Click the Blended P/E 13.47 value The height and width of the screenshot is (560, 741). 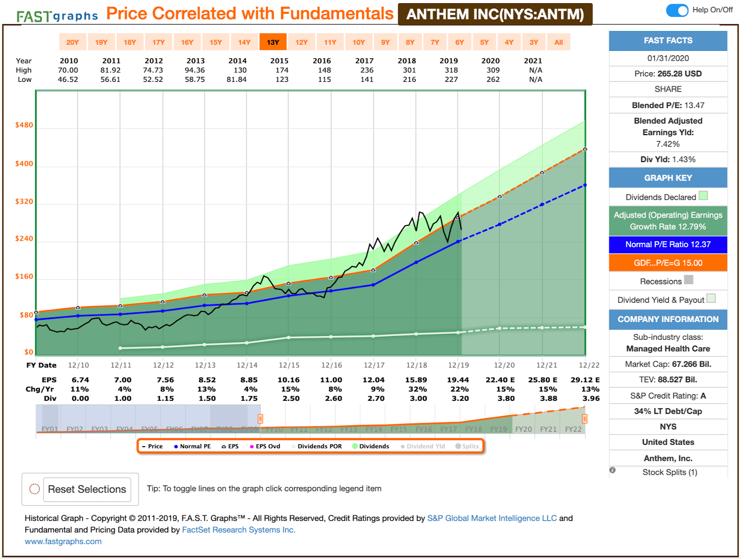pyautogui.click(x=694, y=105)
